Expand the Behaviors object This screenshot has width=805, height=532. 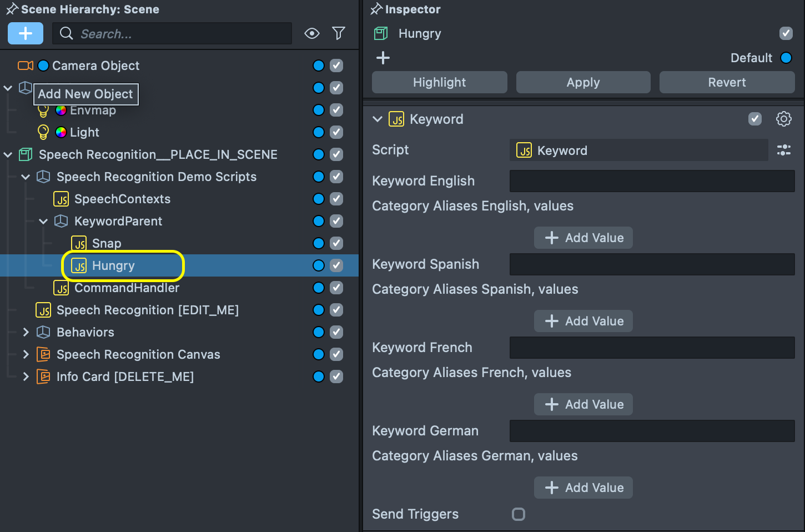(26, 332)
